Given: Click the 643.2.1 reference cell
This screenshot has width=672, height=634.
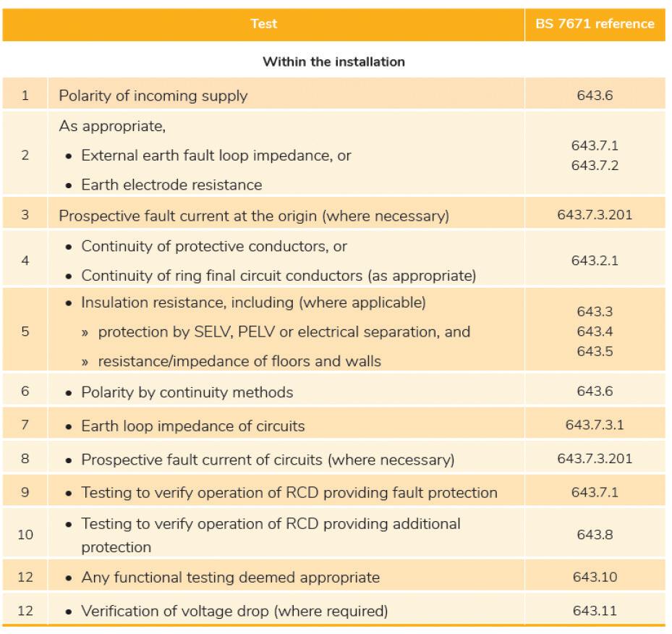Looking at the screenshot, I should [x=595, y=261].
